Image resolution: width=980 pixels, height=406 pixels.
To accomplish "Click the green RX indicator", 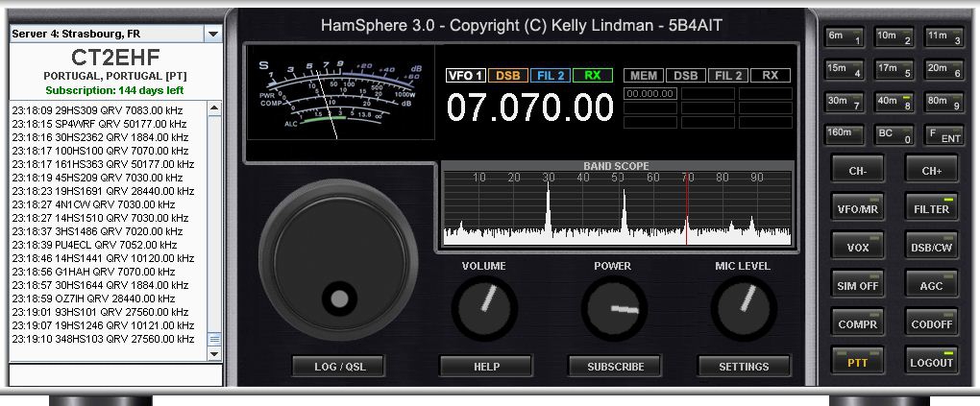I will (x=593, y=76).
